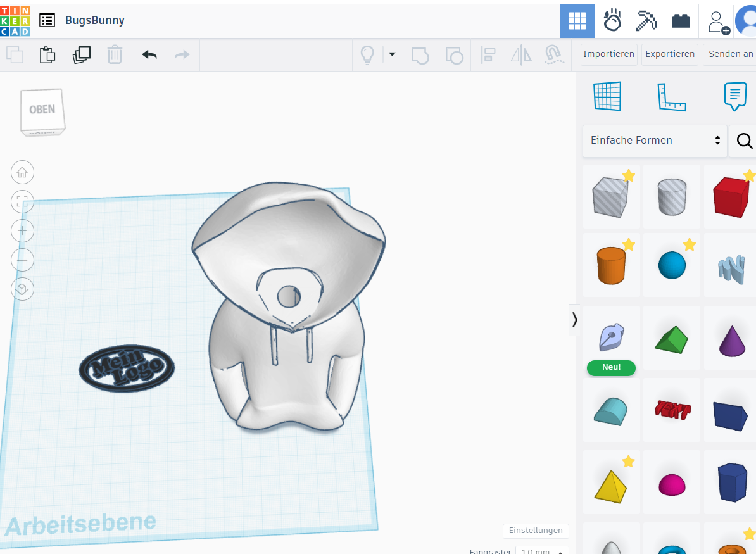Image resolution: width=756 pixels, height=554 pixels.
Task: Select the hooded figure 3D model
Action: point(288,306)
